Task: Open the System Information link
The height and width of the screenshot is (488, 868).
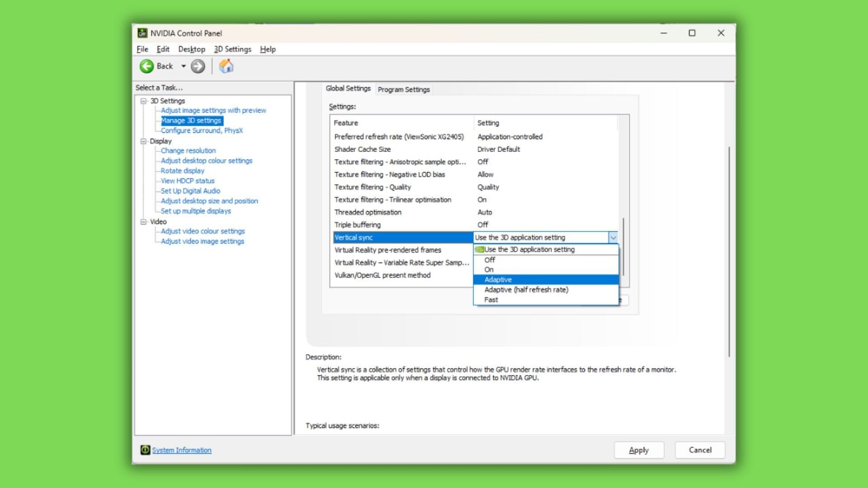Action: (x=182, y=450)
